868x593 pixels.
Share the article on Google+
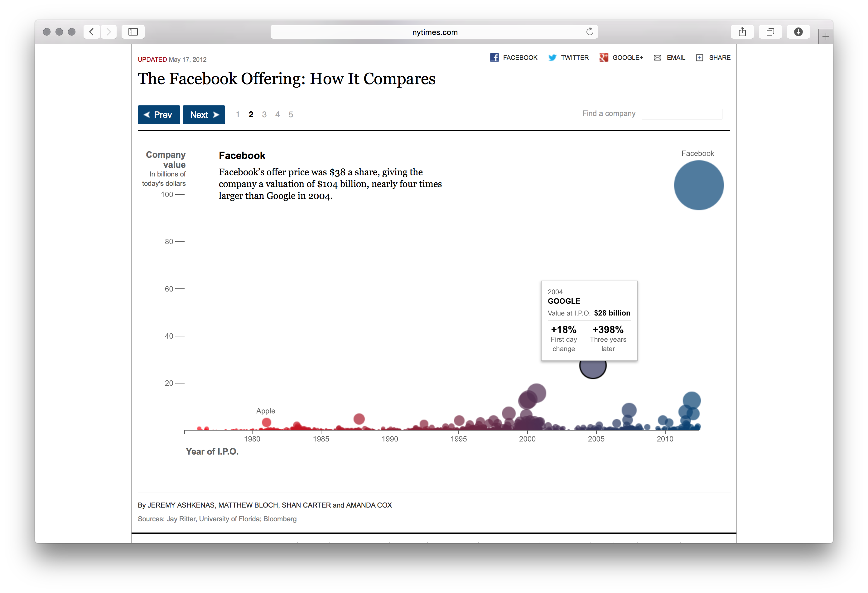tap(621, 57)
